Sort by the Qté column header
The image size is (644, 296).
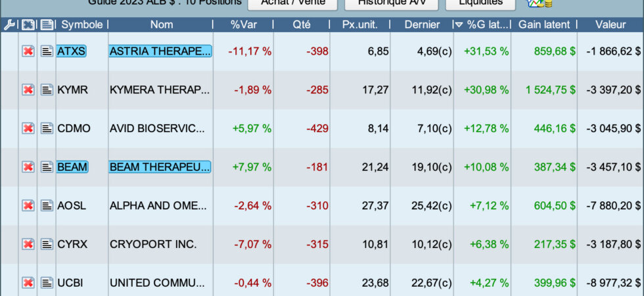(x=302, y=25)
